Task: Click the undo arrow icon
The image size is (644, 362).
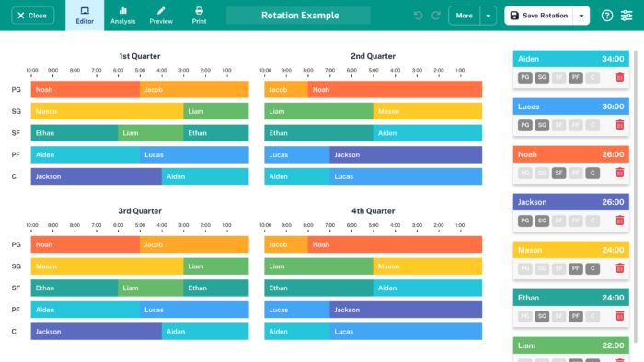Action: point(418,16)
